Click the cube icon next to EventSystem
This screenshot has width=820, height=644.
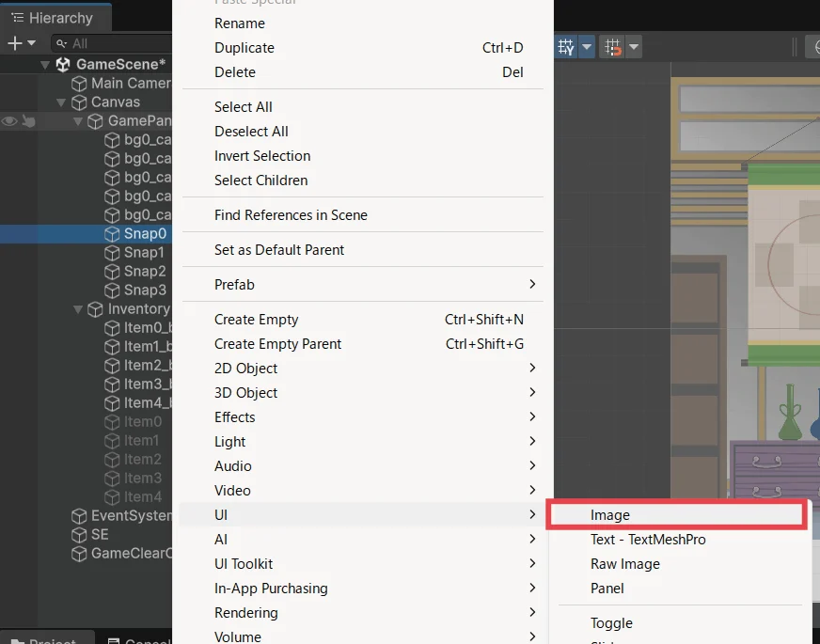point(80,516)
